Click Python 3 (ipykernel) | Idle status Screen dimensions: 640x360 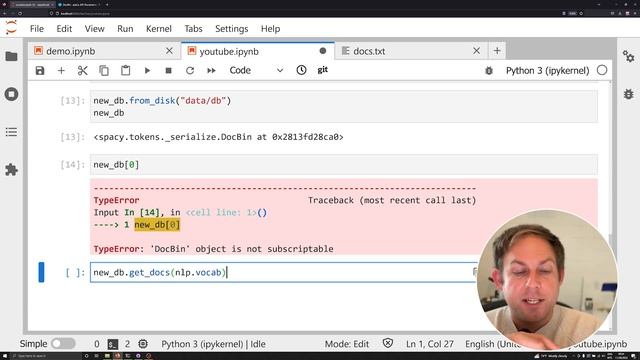(213, 344)
